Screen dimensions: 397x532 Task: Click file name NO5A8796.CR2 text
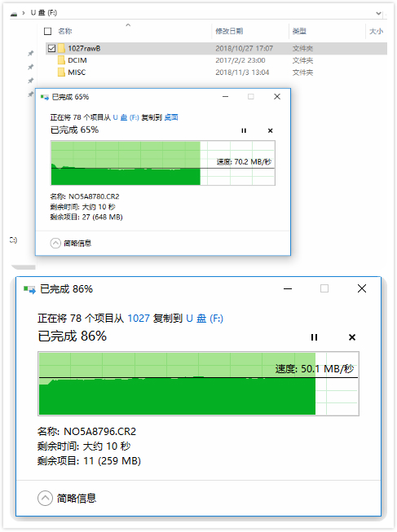click(99, 432)
